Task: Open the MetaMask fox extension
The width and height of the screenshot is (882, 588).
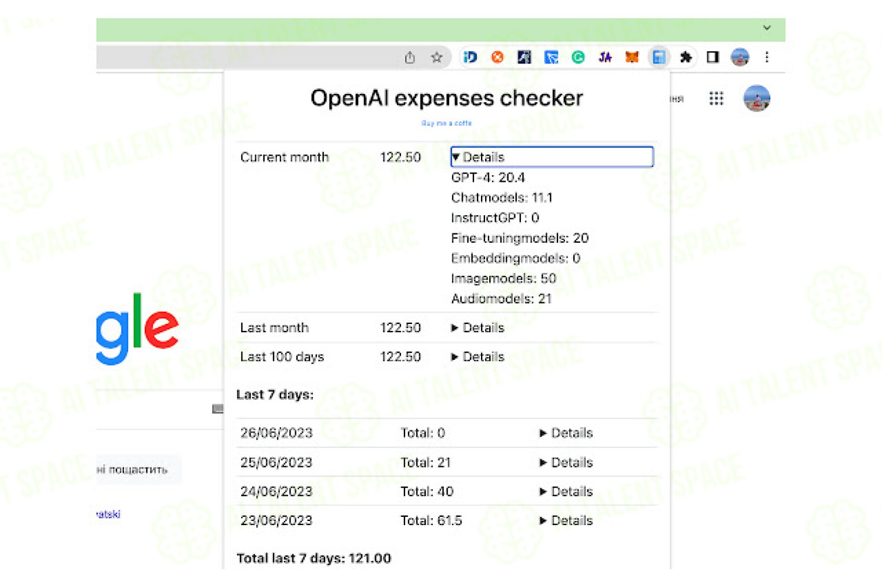Action: click(x=632, y=57)
